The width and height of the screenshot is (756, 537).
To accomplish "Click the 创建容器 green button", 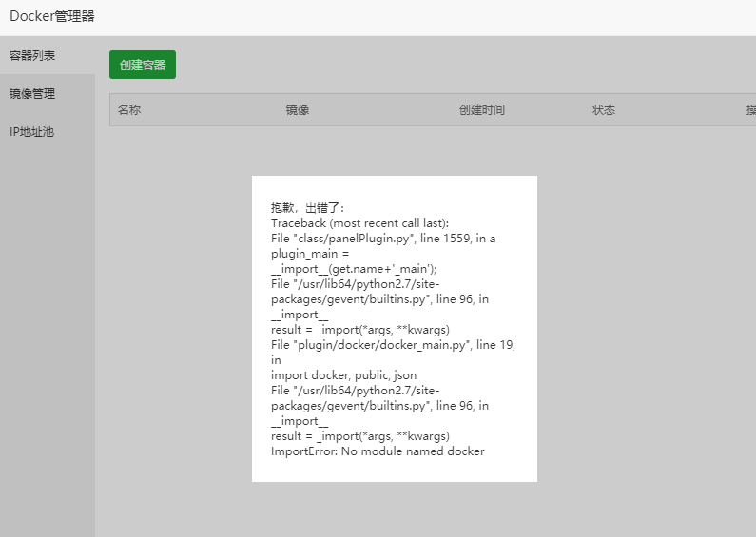I will 143,65.
